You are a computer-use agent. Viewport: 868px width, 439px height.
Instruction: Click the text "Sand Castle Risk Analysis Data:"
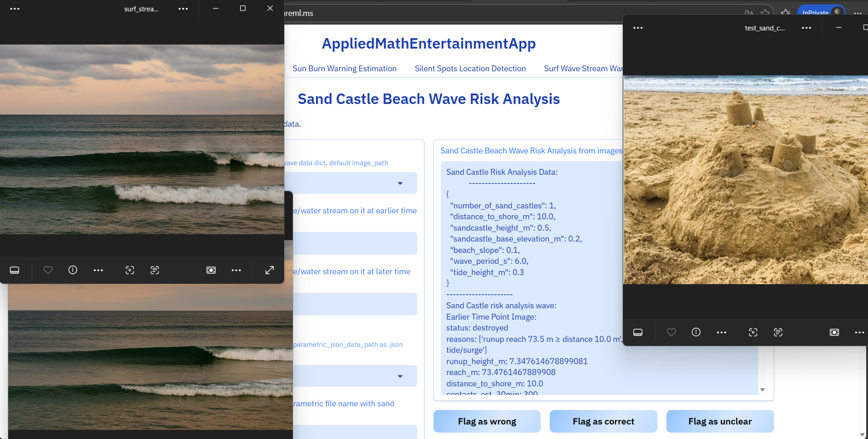(x=502, y=172)
